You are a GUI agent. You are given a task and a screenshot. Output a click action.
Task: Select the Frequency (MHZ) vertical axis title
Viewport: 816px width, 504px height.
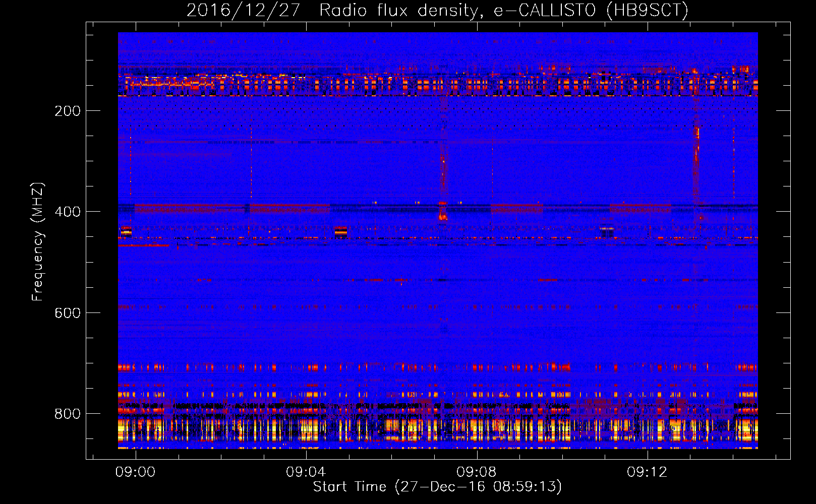coord(38,241)
